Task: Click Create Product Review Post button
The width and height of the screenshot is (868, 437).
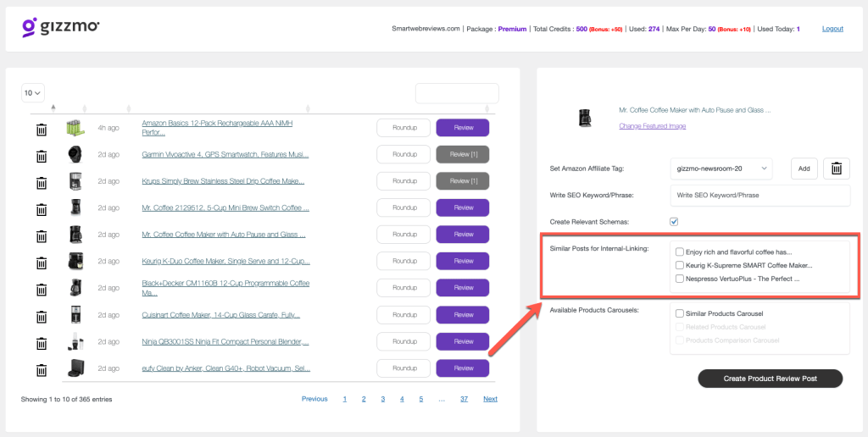Action: [x=770, y=379]
